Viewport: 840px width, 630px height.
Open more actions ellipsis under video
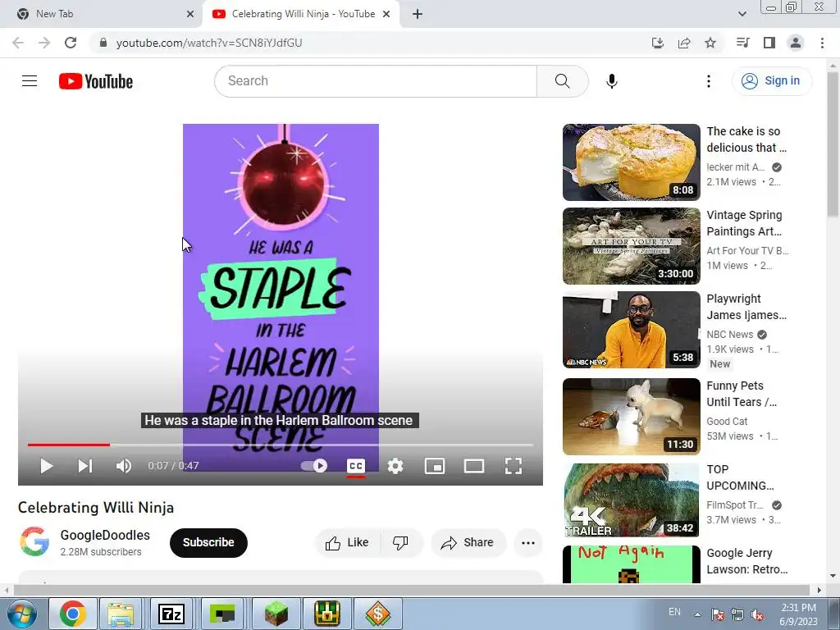[x=528, y=543]
